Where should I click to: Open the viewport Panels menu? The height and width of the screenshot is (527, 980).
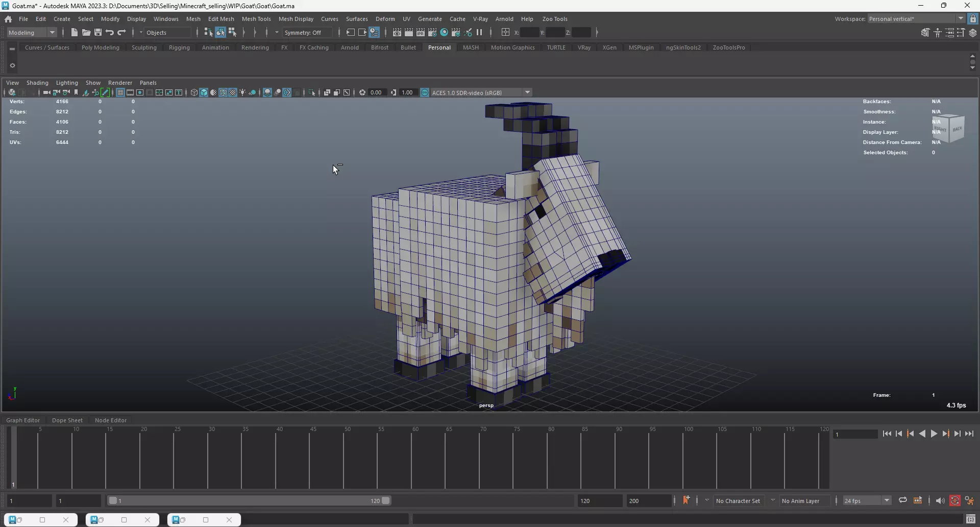148,83
